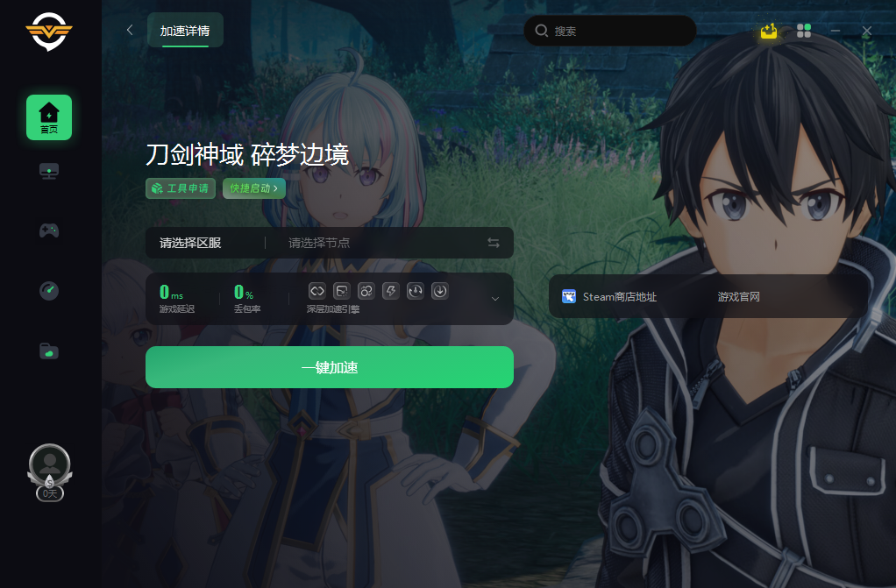Open the speedometer speed test icon
The image size is (896, 588).
[49, 291]
